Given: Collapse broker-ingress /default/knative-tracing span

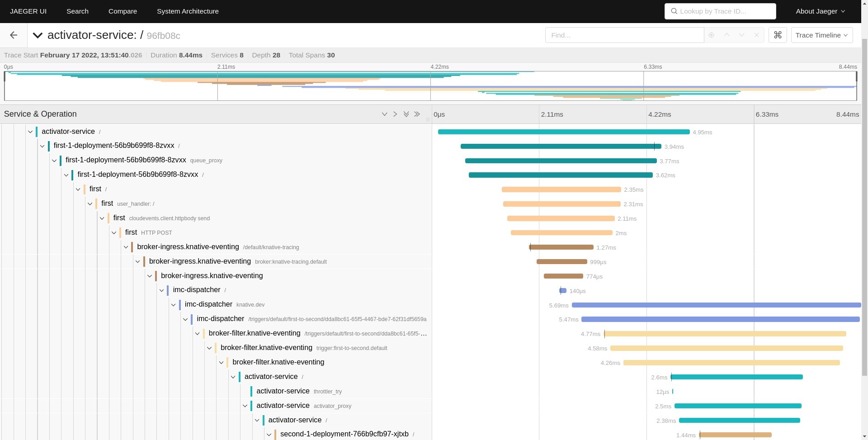Looking at the screenshot, I should [x=126, y=247].
